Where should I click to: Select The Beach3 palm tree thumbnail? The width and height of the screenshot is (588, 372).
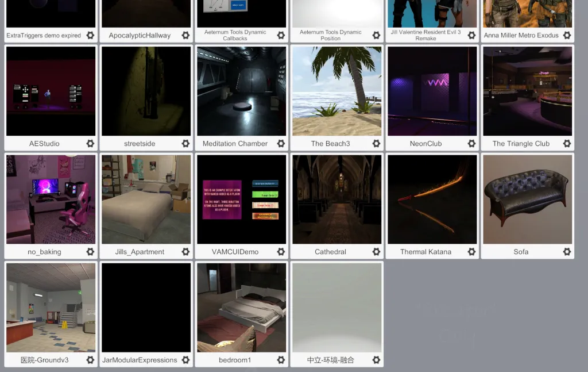tap(336, 91)
